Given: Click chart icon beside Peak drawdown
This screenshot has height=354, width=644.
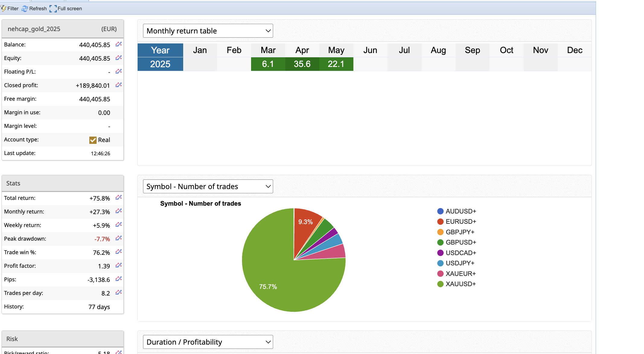Looking at the screenshot, I should tap(118, 238).
